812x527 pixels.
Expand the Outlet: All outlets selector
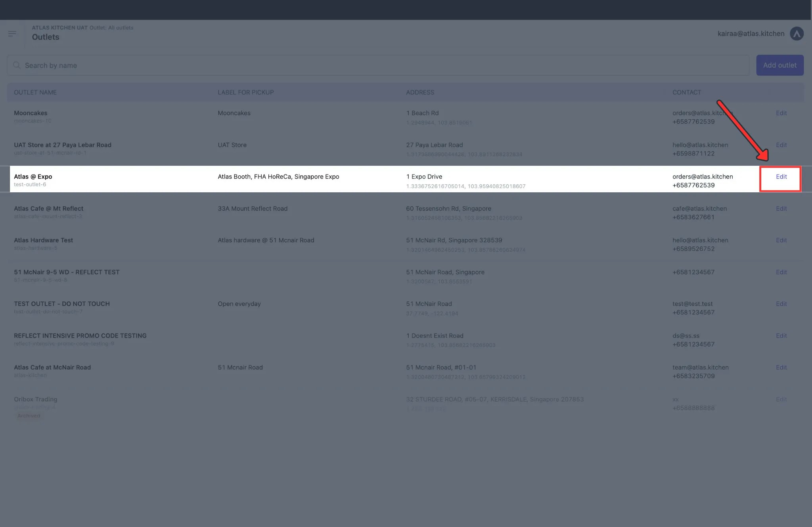click(111, 28)
